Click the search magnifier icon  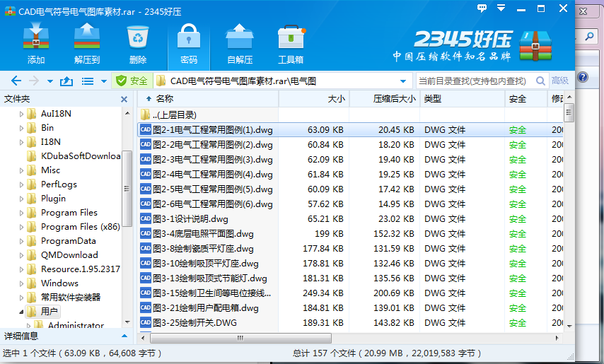(x=540, y=81)
